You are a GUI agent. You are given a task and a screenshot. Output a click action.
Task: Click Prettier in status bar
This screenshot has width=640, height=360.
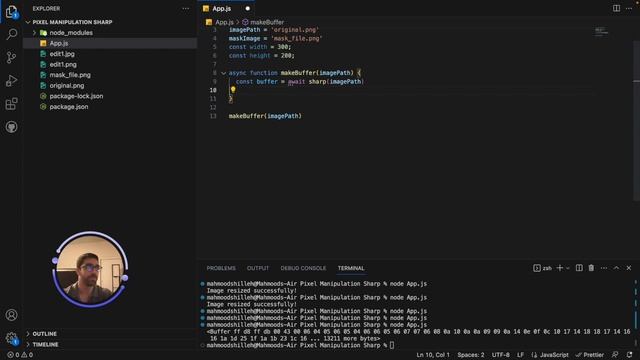pos(589,355)
